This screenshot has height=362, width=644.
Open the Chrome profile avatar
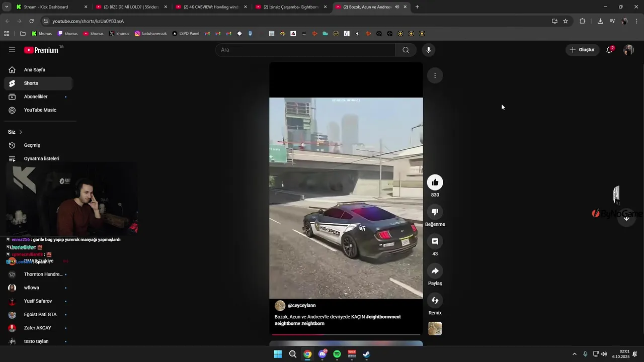pos(624,21)
